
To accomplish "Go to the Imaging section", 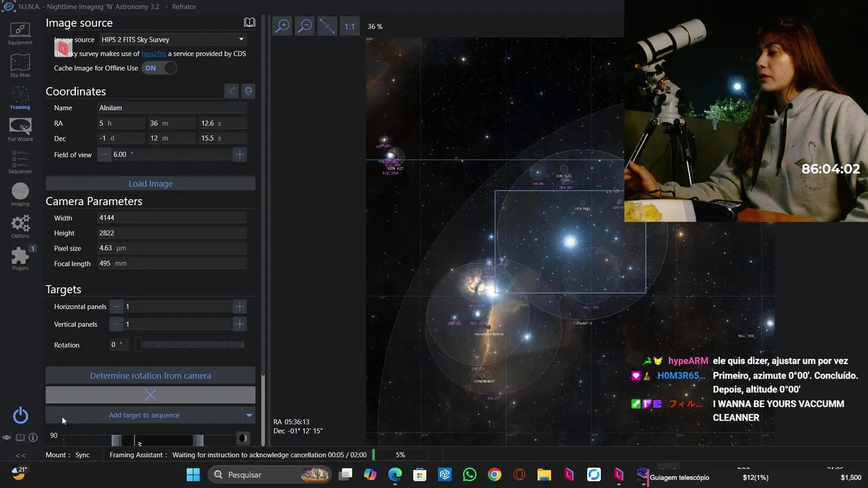I will pyautogui.click(x=20, y=195).
